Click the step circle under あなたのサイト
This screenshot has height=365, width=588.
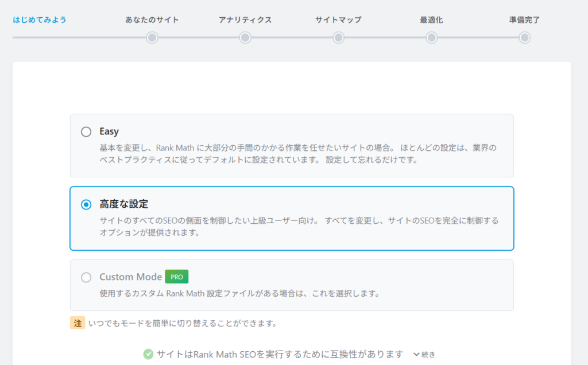pyautogui.click(x=152, y=37)
